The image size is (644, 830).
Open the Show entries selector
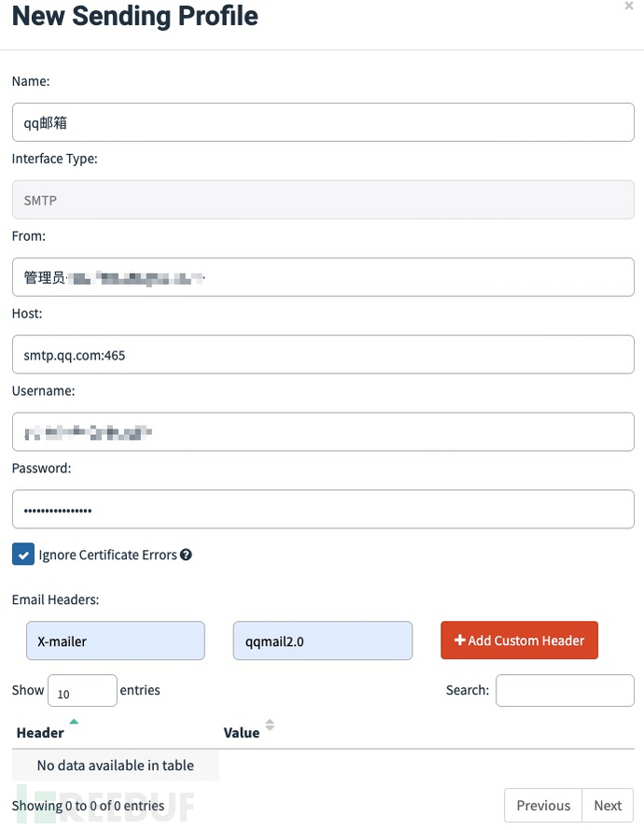coord(82,691)
